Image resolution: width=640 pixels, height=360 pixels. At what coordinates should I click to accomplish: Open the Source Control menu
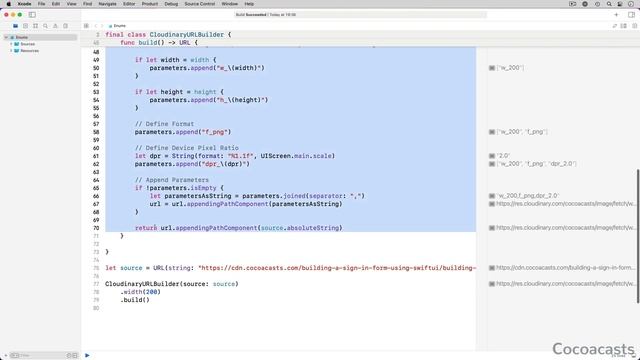click(x=200, y=4)
